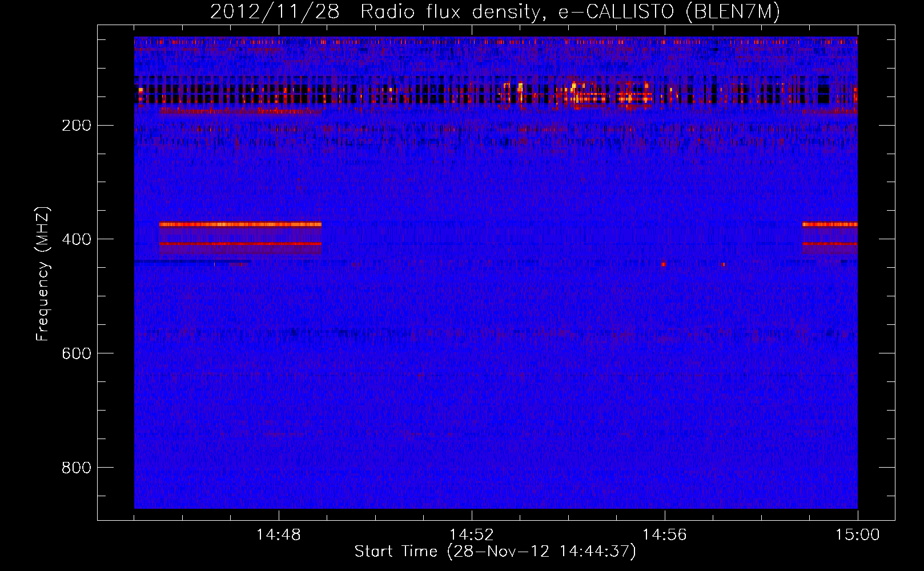Image resolution: width=924 pixels, height=571 pixels.
Task: Click the 14:52 time tick label
Action: click(472, 535)
